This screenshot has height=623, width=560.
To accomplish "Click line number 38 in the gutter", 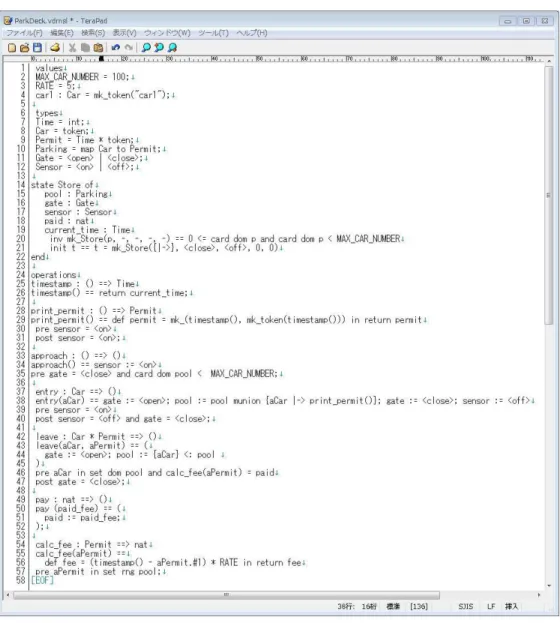I will tap(21, 400).
